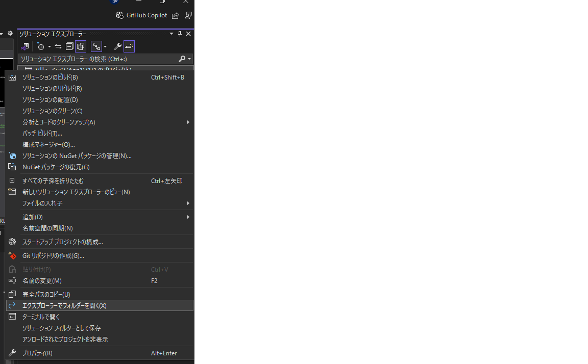Open 新しいソリューション エクスプローラーのビュー(N)

point(100,192)
